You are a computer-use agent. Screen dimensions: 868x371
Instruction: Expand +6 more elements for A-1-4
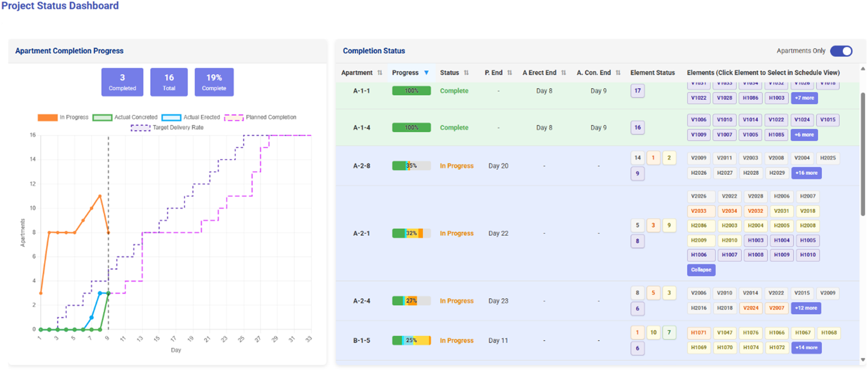[x=804, y=135]
